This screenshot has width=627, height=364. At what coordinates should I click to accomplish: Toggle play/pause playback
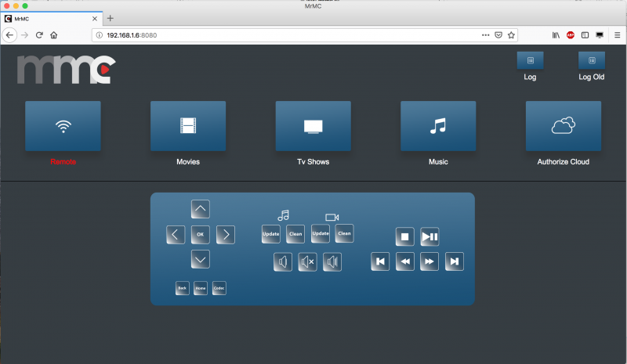(x=429, y=236)
